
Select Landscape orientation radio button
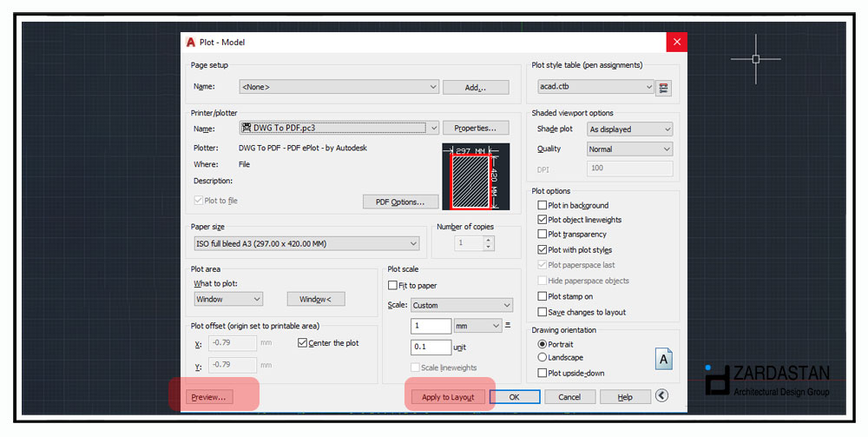coord(542,357)
